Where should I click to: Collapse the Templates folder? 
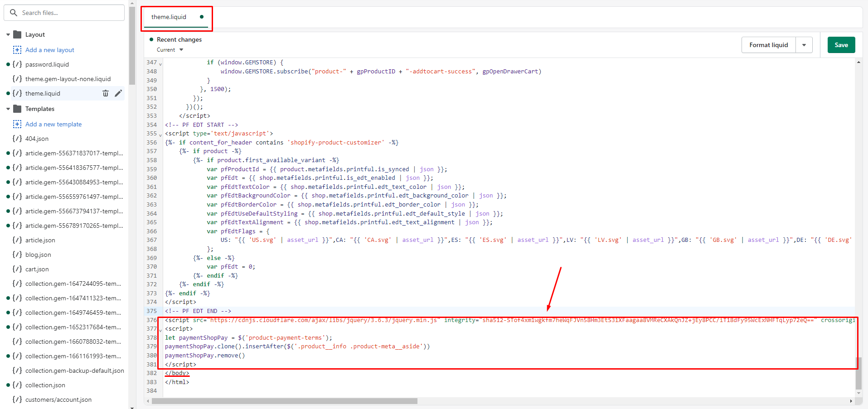(x=8, y=109)
